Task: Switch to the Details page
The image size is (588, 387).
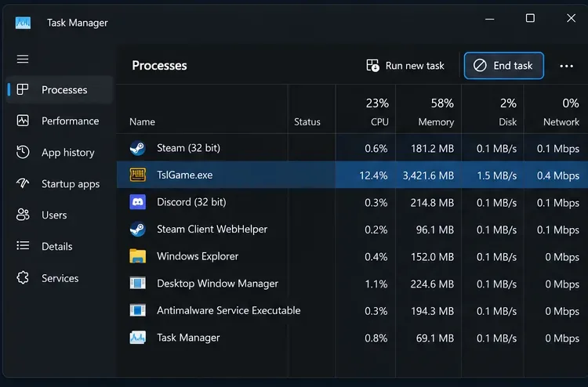Action: tap(60, 246)
